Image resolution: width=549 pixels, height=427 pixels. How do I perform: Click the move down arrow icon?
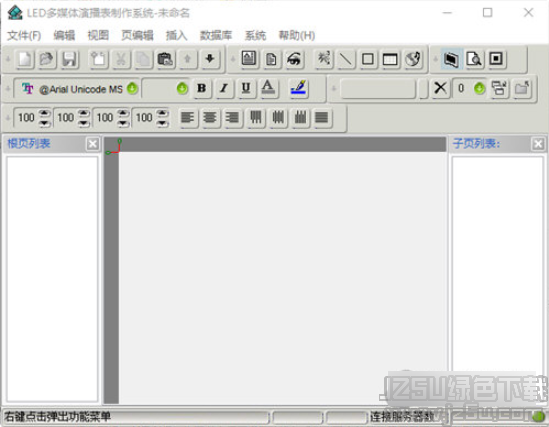tap(210, 59)
